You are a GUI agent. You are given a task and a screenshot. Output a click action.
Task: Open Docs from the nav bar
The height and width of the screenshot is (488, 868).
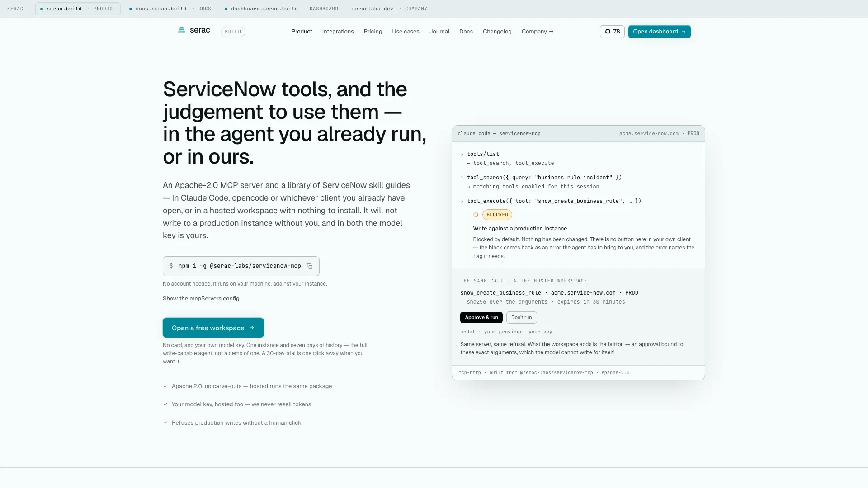click(466, 32)
